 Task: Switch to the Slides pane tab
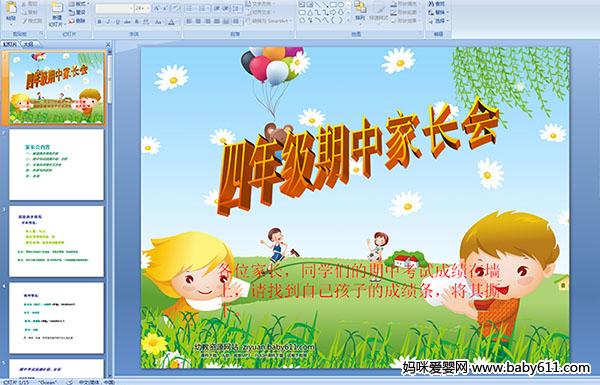pyautogui.click(x=10, y=44)
